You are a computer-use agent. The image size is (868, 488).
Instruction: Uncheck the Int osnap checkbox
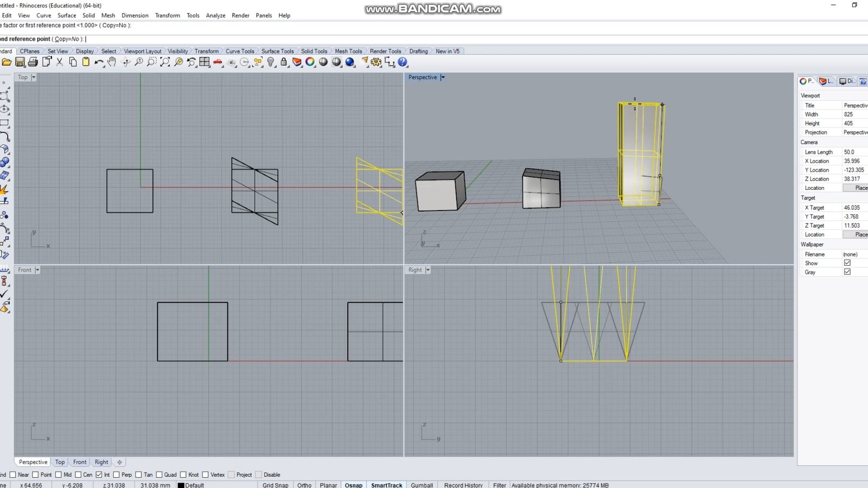pos(99,474)
